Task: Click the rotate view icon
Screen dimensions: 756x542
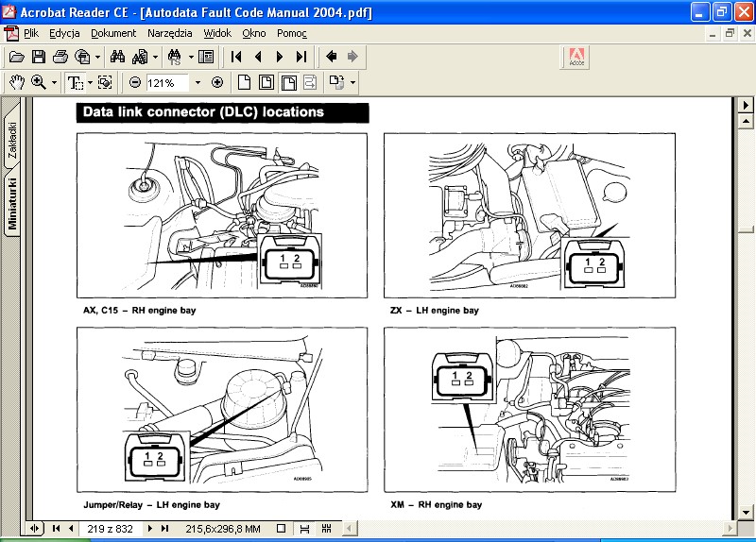Action: coord(337,82)
